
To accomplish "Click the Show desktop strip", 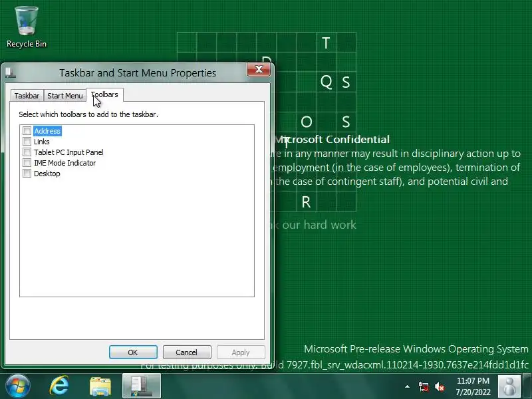I will [527, 386].
